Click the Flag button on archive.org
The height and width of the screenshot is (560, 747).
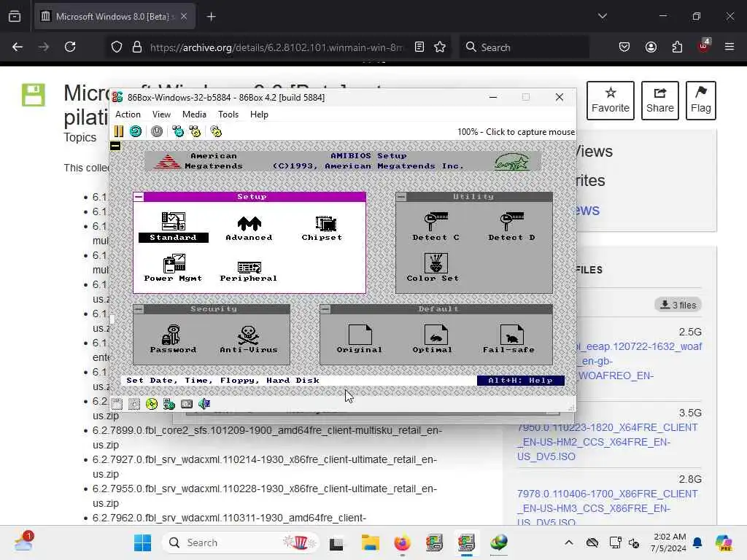(701, 101)
